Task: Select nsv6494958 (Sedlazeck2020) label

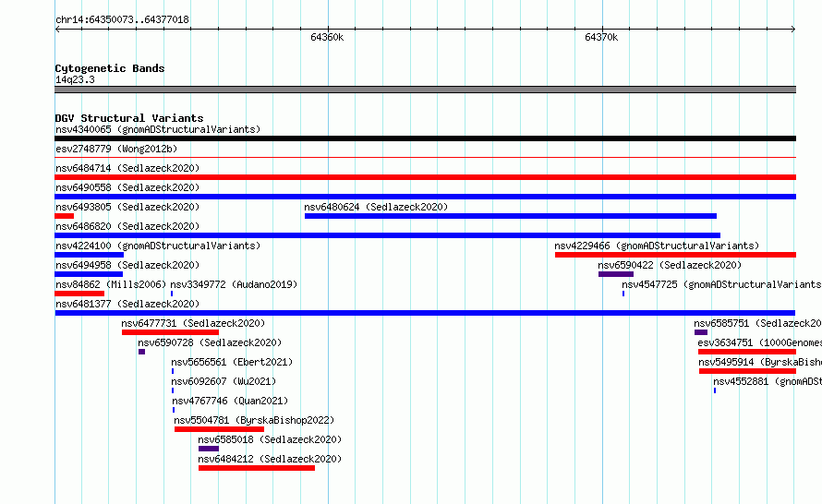Action: pyautogui.click(x=127, y=265)
